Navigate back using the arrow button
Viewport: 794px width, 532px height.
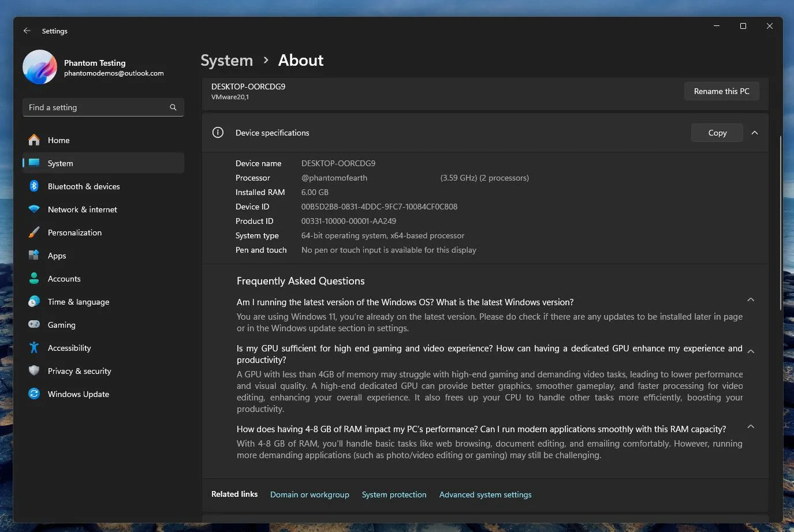click(27, 31)
